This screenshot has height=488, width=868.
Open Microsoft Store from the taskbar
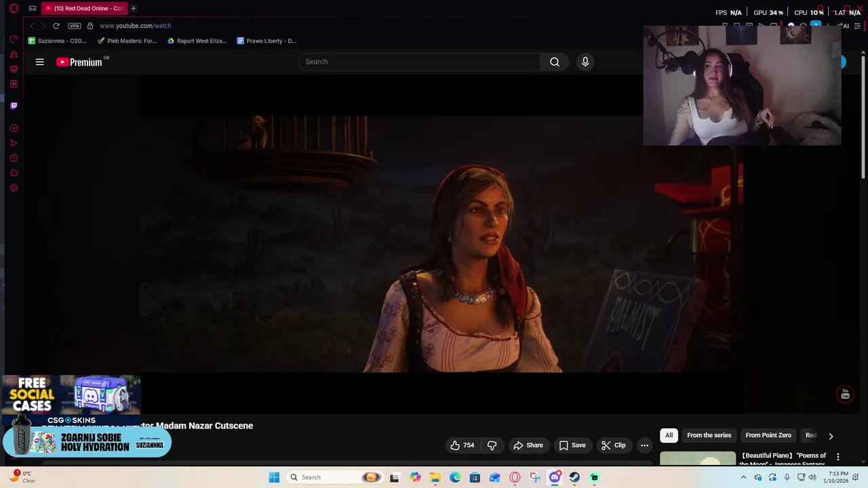pyautogui.click(x=475, y=477)
